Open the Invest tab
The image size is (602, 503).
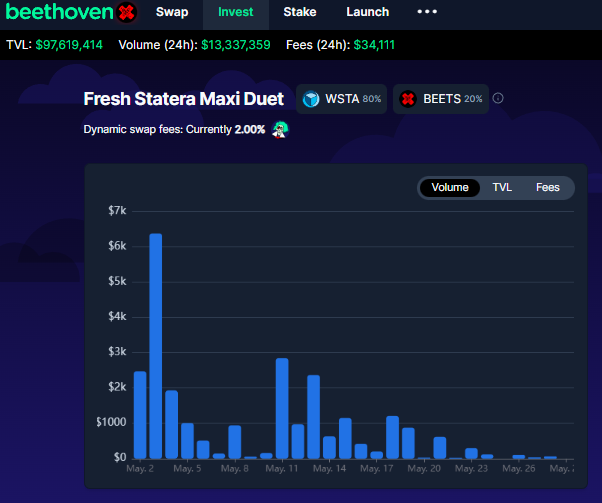point(236,12)
